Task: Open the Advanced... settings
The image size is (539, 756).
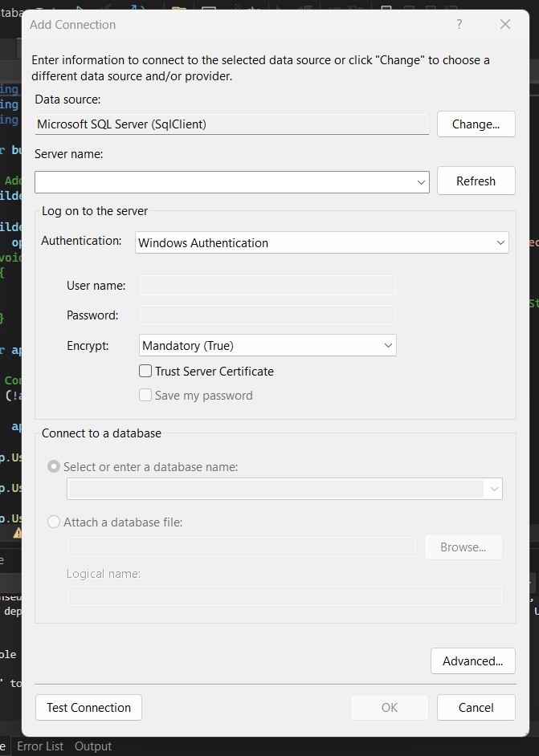Action: pos(472,661)
